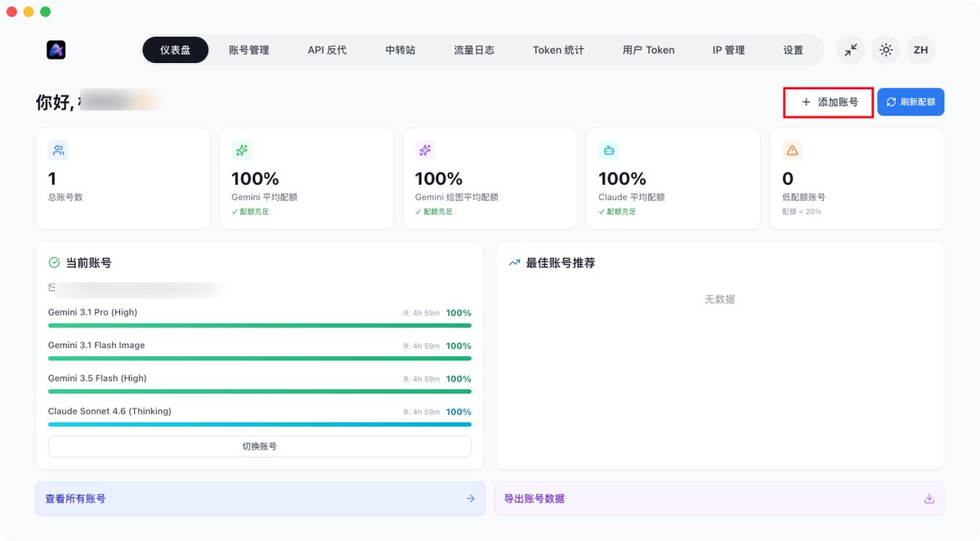Click the low quota warning triangle icon
The height and width of the screenshot is (541, 980).
point(792,150)
